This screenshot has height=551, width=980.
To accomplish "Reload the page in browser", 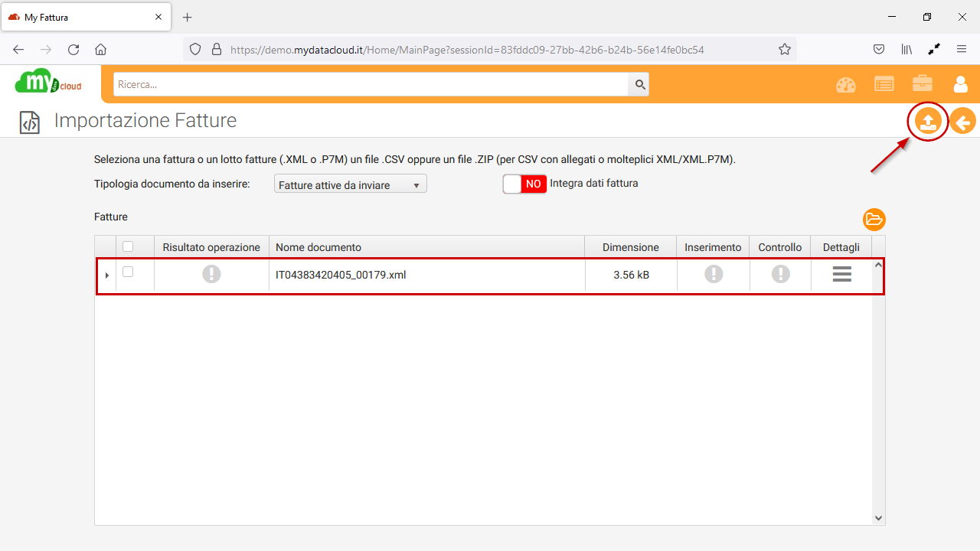I will point(73,50).
